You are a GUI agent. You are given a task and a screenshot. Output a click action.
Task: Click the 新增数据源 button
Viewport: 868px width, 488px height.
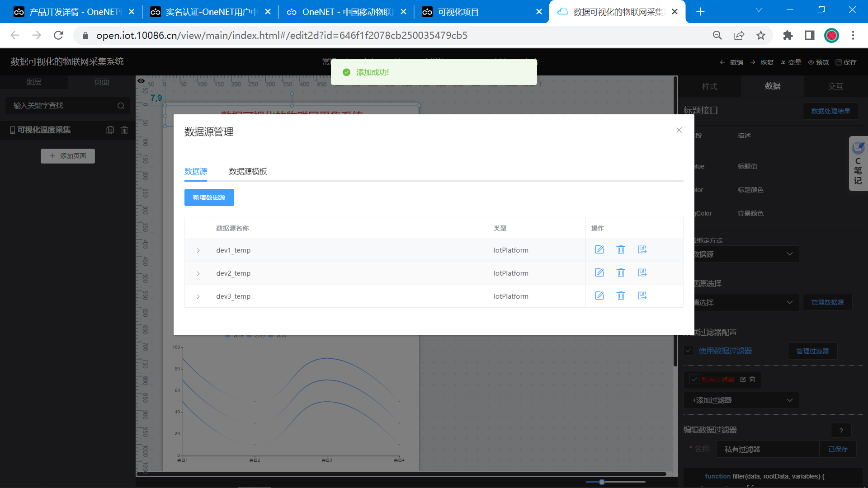click(x=209, y=197)
